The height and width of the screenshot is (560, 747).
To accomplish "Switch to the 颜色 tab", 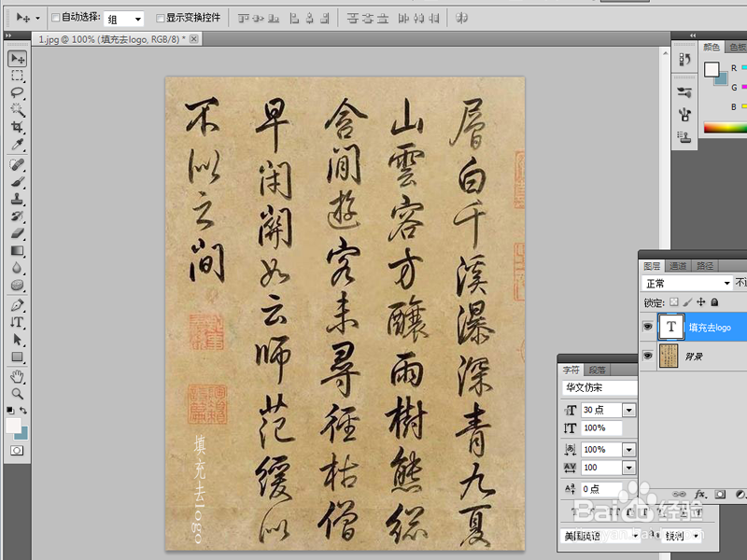I will pos(712,47).
